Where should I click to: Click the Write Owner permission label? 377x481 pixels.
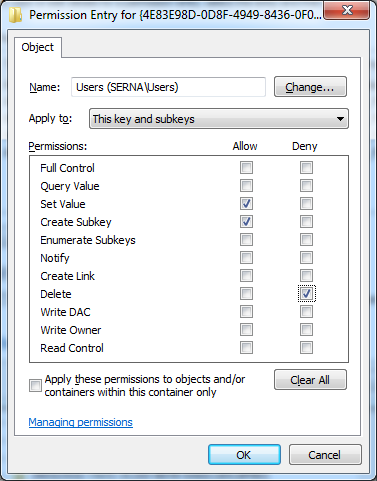(x=71, y=330)
